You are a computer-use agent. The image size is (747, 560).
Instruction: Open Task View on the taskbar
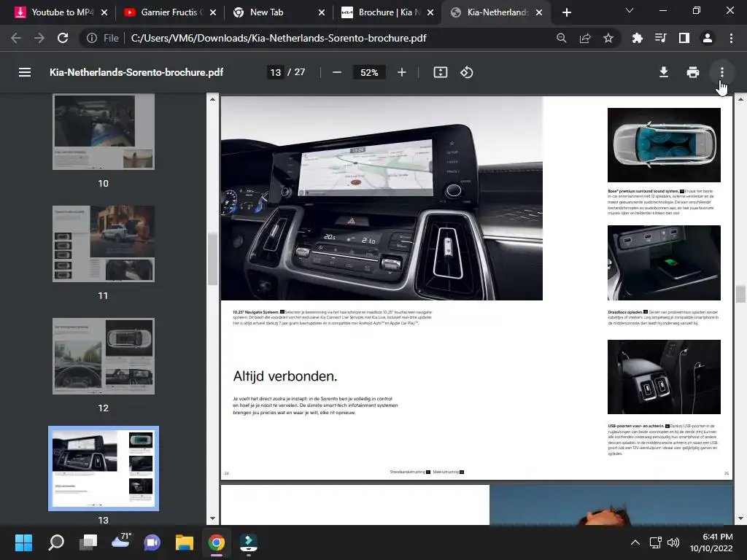[x=88, y=542]
